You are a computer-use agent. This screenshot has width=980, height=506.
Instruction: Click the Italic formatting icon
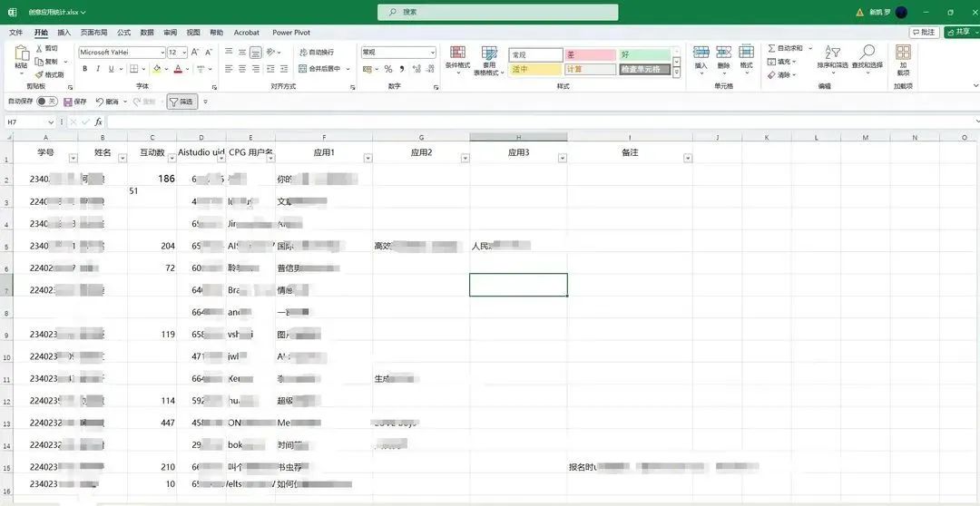pyautogui.click(x=98, y=69)
